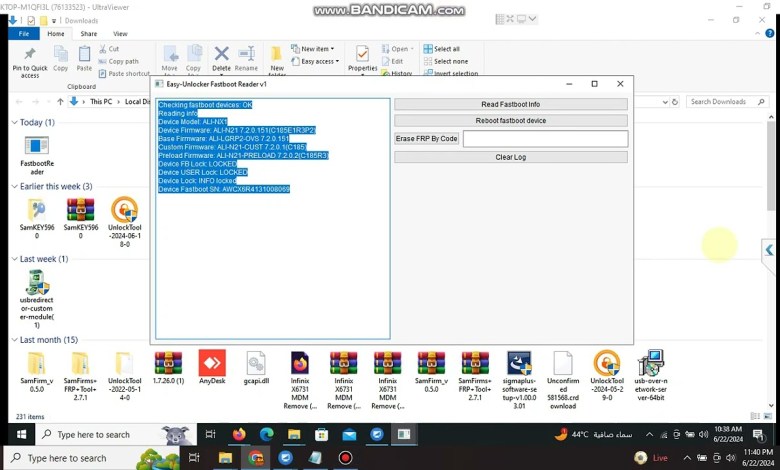Select sigmaplus-software-setup installer icon
Image resolution: width=780 pixels, height=470 pixels.
[x=519, y=364]
